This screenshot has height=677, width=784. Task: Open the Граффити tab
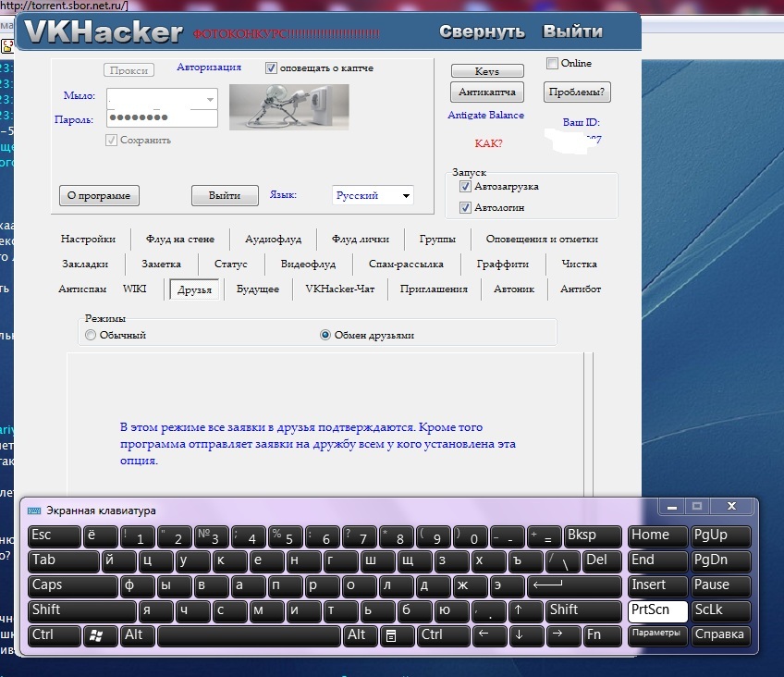coord(503,264)
